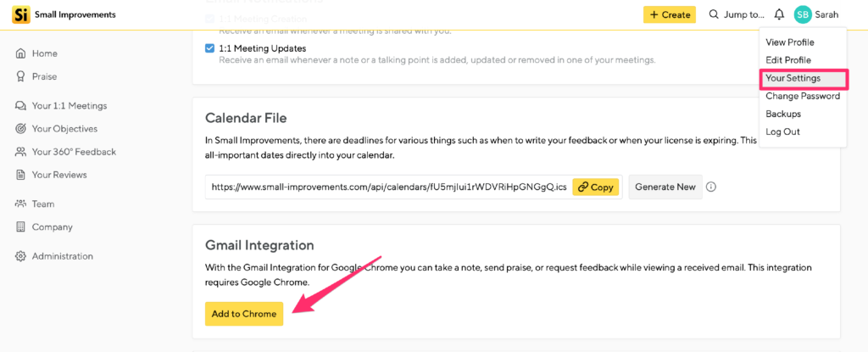The height and width of the screenshot is (352, 868).
Task: Open Your 1:1 Meetings text link
Action: coord(70,105)
